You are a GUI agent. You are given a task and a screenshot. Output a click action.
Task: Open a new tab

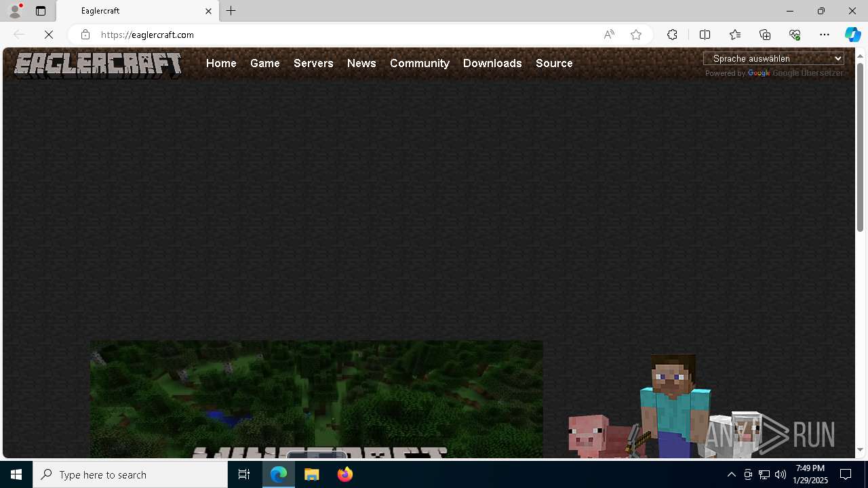click(x=231, y=11)
